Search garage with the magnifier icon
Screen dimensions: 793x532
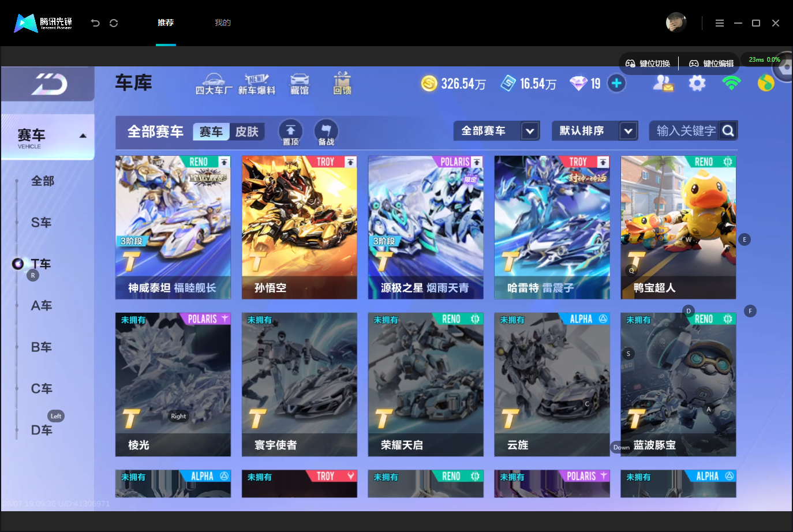(x=728, y=131)
